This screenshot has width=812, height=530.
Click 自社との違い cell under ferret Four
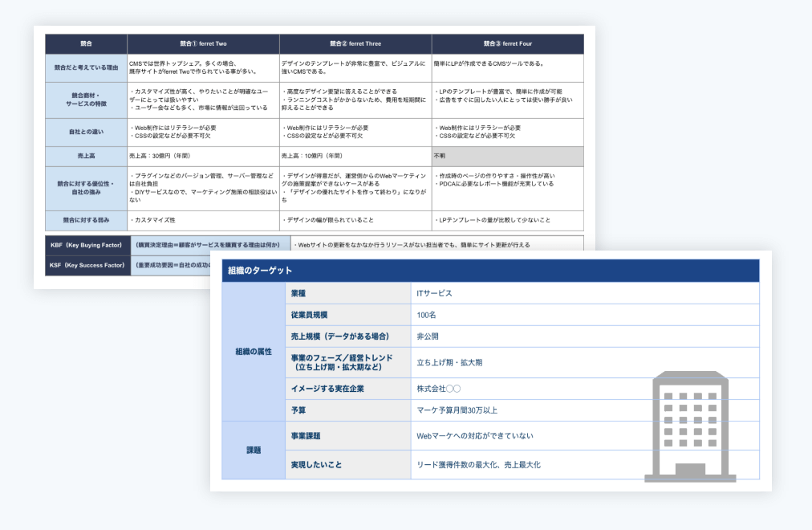pos(507,132)
